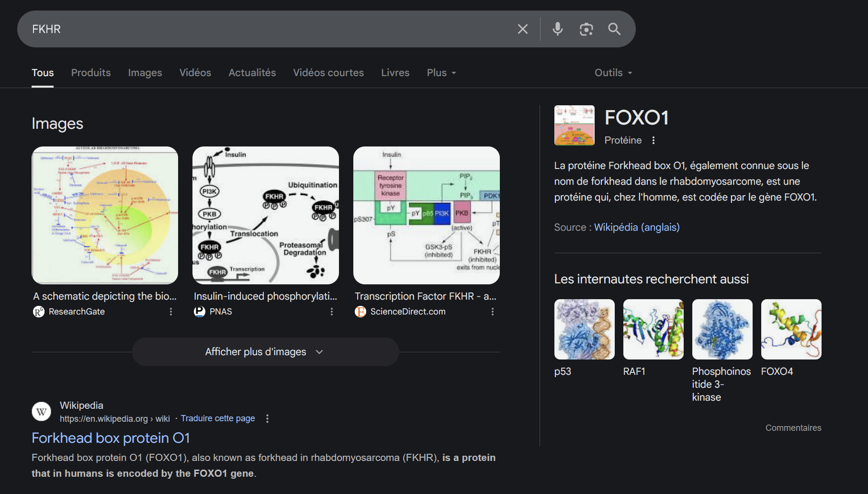This screenshot has height=494, width=868.
Task: Open the Phosphoinositide 3-kinase related image
Action: pos(722,329)
